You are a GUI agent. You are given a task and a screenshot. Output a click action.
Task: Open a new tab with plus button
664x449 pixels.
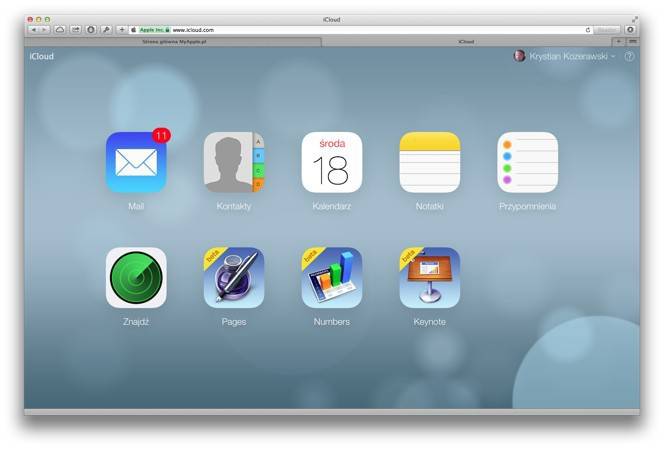point(618,42)
